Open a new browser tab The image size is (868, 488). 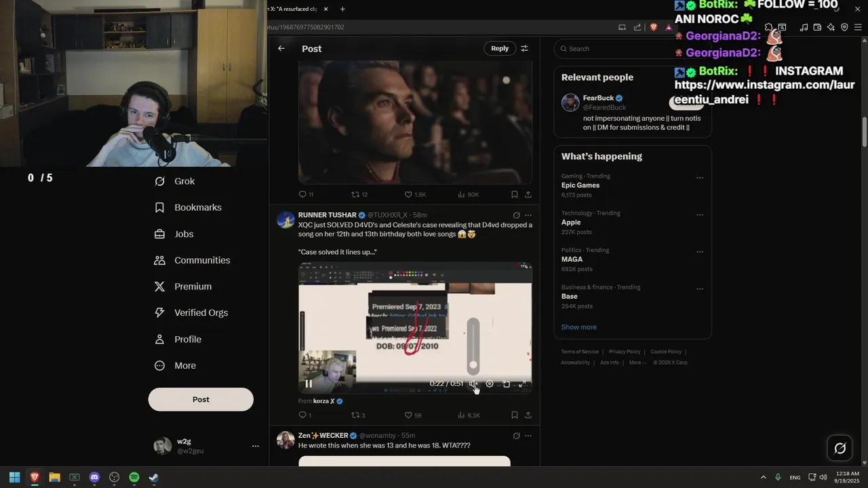click(x=342, y=9)
